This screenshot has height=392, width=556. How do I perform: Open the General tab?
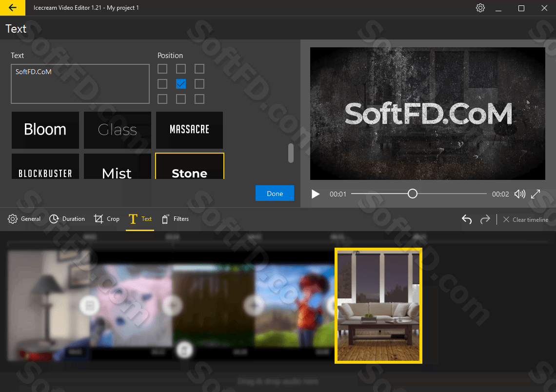click(24, 219)
